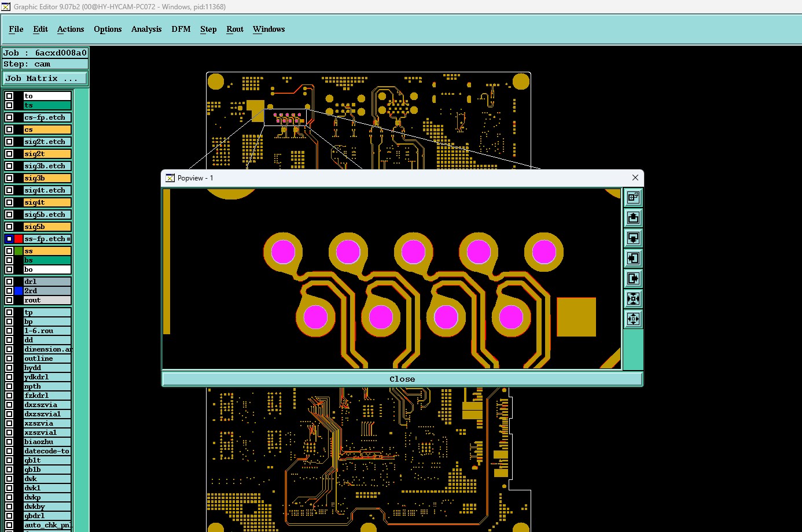Open the Options menu
The height and width of the screenshot is (532, 802).
tap(108, 29)
